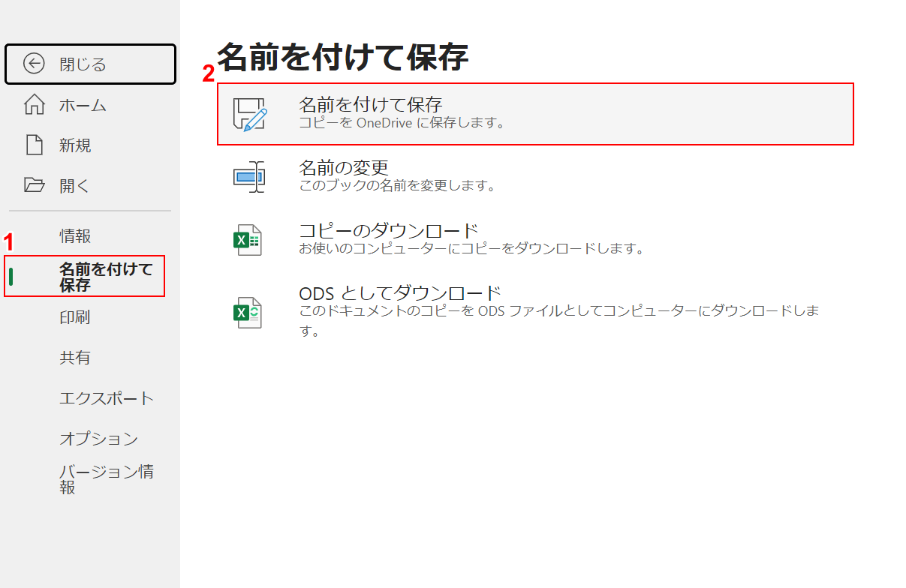Choose コピーを OneDrive に保存します option
The width and height of the screenshot is (906, 588).
pos(402,122)
